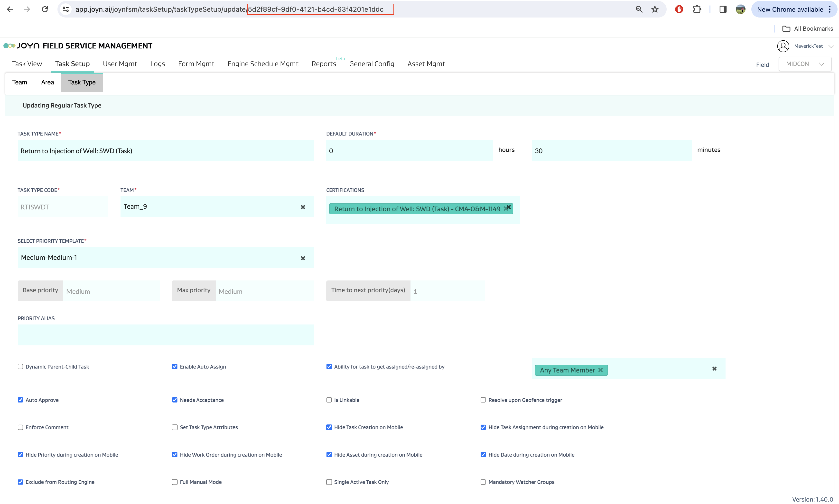Image resolution: width=839 pixels, height=504 pixels.
Task: Click the browser page reload icon
Action: (45, 9)
